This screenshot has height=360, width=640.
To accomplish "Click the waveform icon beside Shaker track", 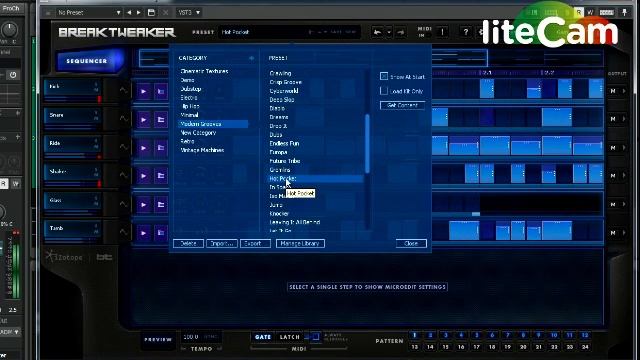I will (x=124, y=175).
